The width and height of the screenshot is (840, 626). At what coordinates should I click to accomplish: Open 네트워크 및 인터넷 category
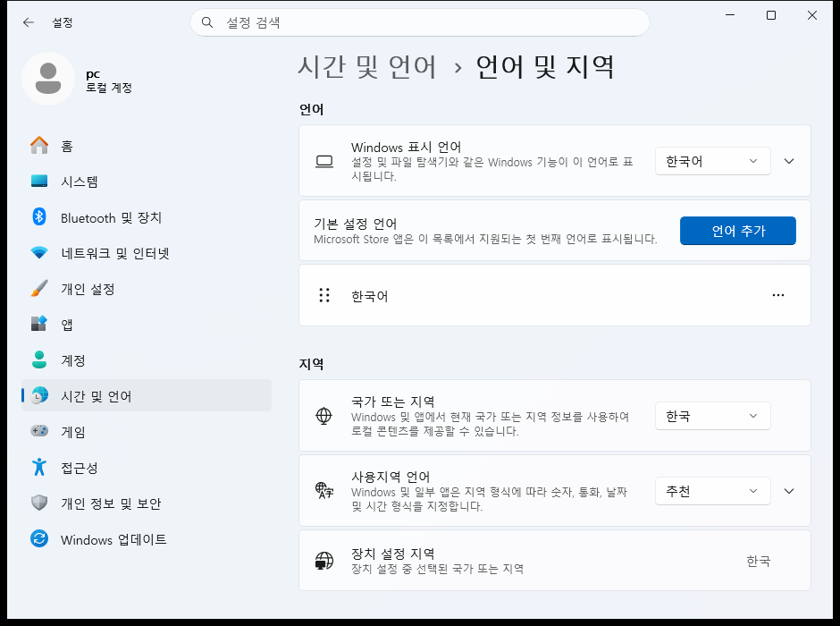pyautogui.click(x=147, y=253)
